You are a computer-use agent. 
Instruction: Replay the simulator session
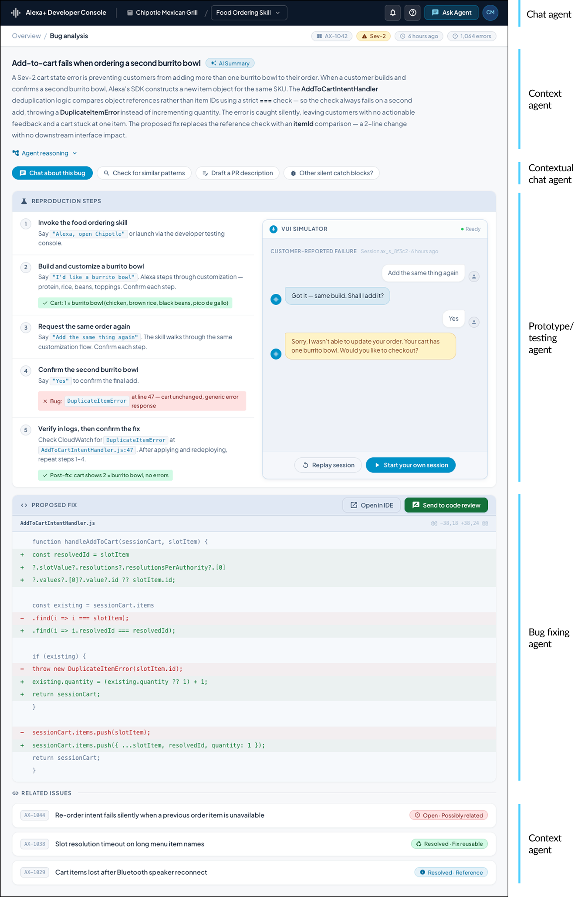tap(328, 465)
